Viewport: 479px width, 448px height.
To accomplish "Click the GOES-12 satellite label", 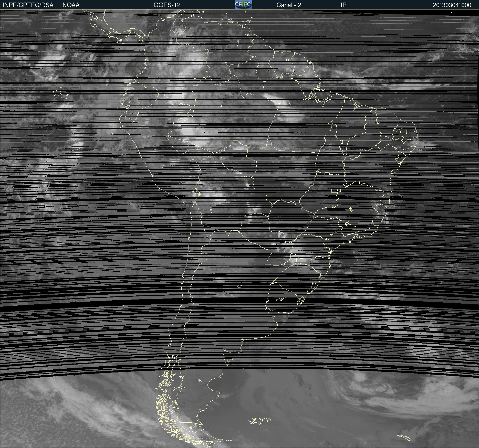I will pos(167,5).
